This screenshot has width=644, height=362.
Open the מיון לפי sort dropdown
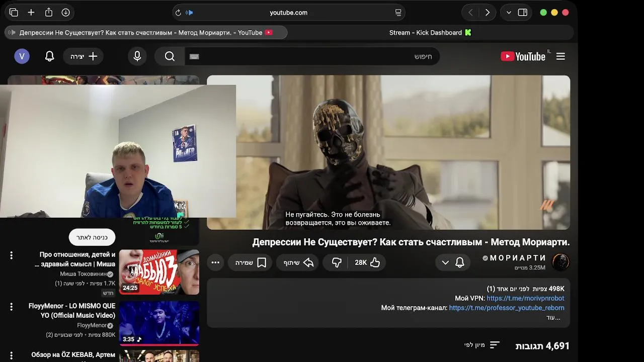coord(481,345)
